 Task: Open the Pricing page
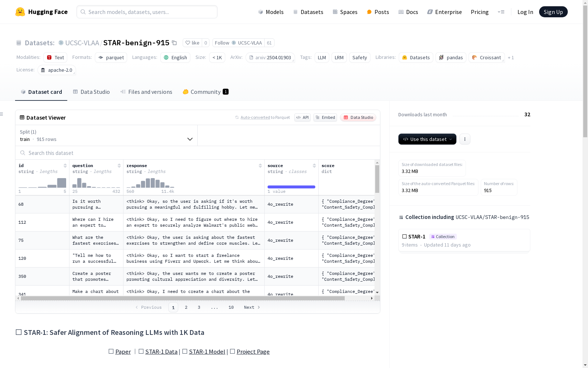pos(480,12)
